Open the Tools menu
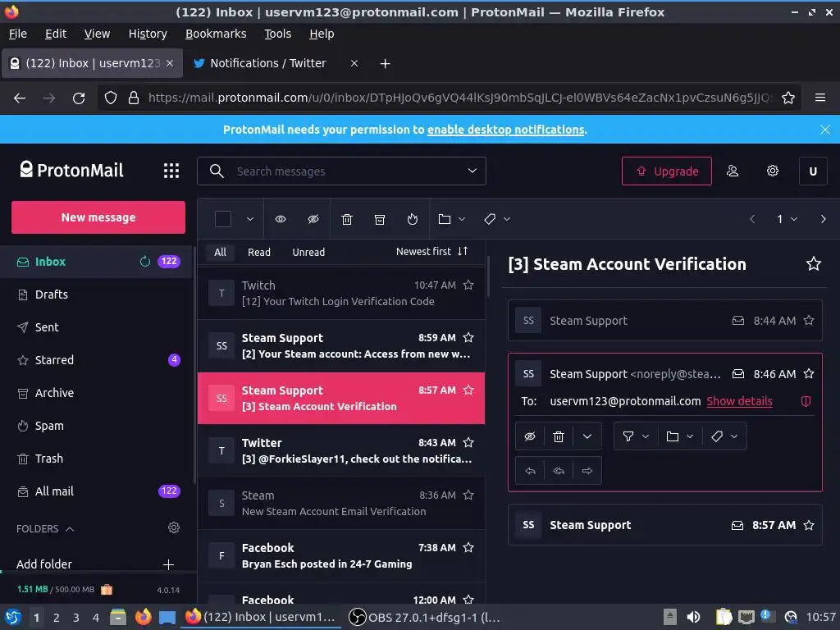Image resolution: width=840 pixels, height=630 pixels. coord(277,34)
